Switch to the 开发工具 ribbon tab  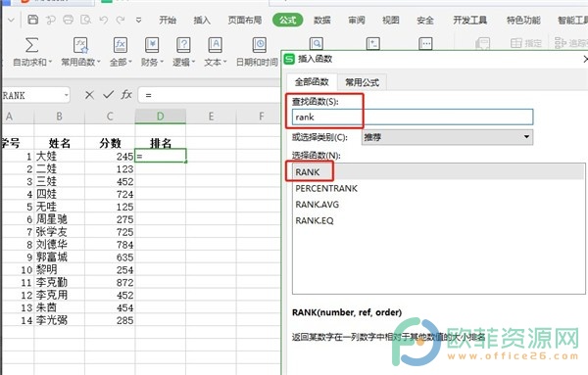point(469,20)
